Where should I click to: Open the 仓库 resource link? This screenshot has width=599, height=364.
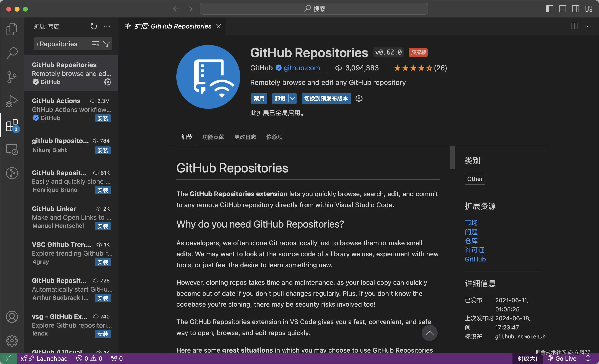click(471, 241)
